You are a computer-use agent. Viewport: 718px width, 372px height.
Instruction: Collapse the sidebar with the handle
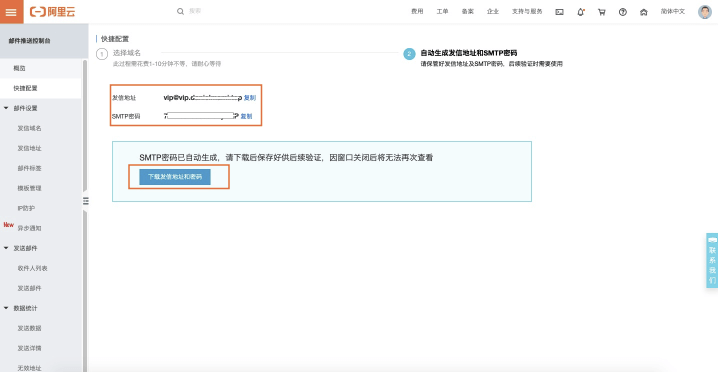pos(86,201)
